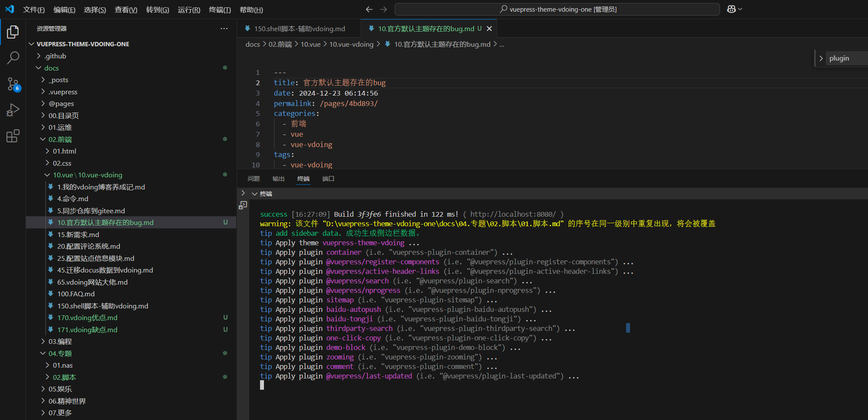
Task: Click the VS Code logo icon
Action: [10, 9]
